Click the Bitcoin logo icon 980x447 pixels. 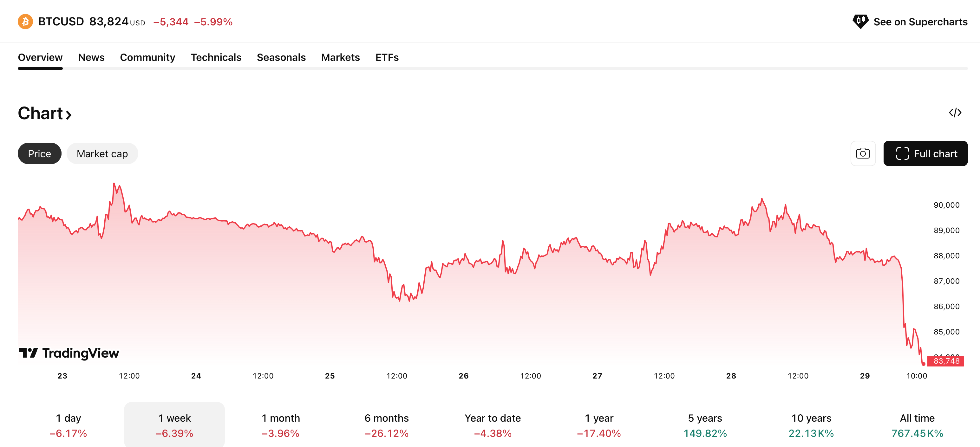pos(25,22)
